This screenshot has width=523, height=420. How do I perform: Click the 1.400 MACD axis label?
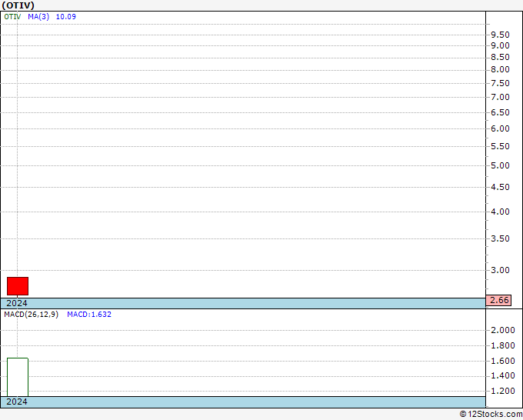pyautogui.click(x=503, y=375)
